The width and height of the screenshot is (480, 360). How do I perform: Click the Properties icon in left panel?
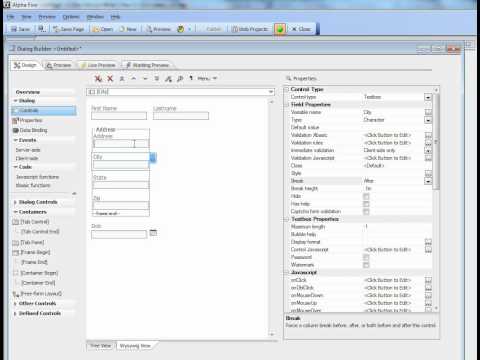(15, 120)
